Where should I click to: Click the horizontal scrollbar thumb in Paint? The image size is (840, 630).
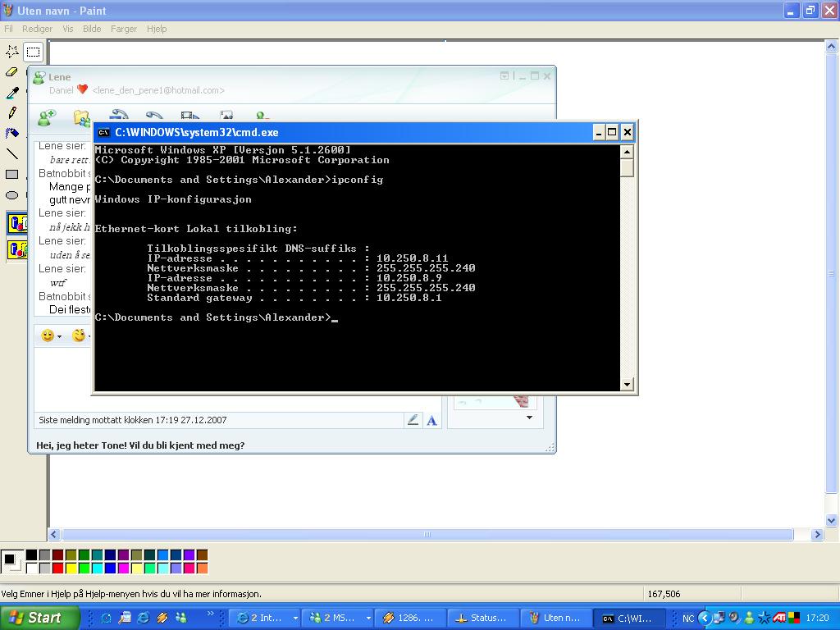pos(427,534)
